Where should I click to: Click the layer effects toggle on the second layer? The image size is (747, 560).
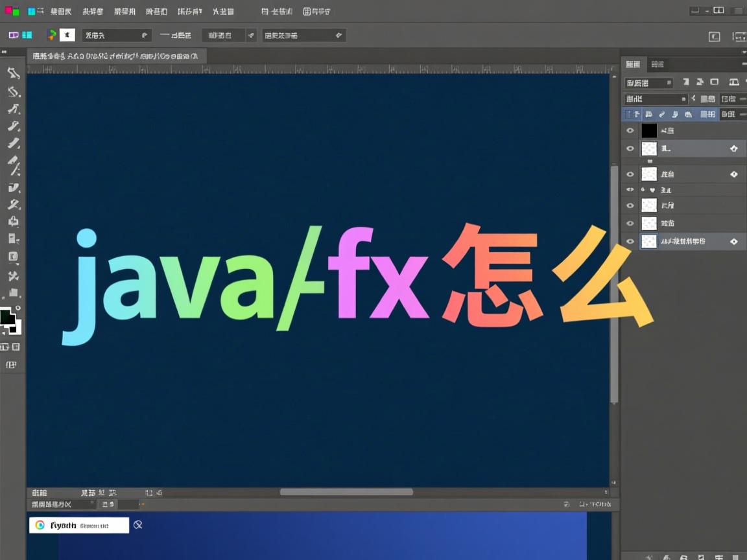click(734, 148)
